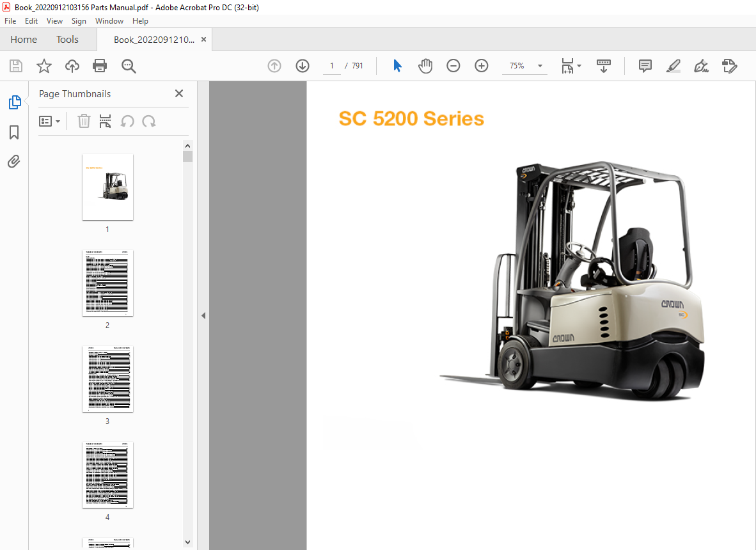Click the '791' total pages text

coord(358,66)
